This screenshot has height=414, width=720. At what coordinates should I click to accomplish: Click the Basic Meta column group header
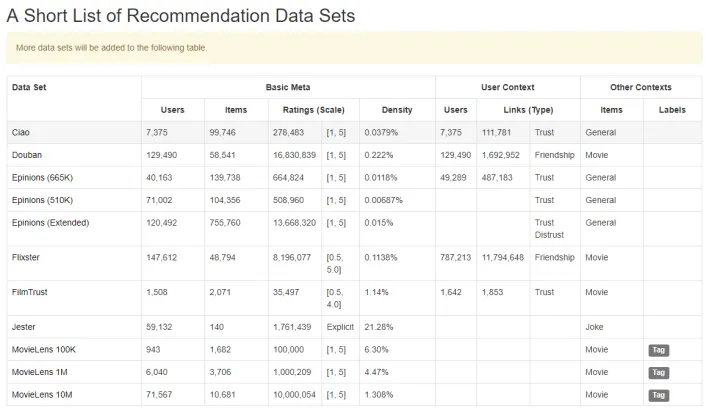(288, 87)
